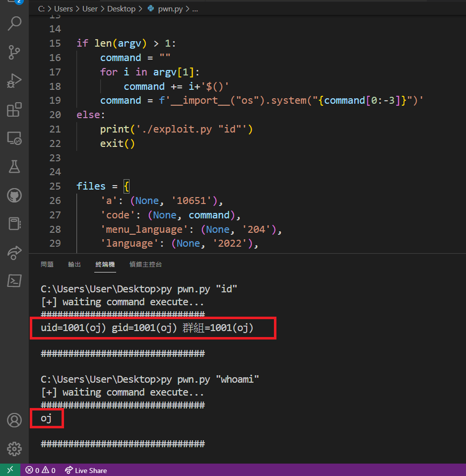Click the 'oj' whoami output in terminal
The image size is (466, 476).
[x=46, y=418]
